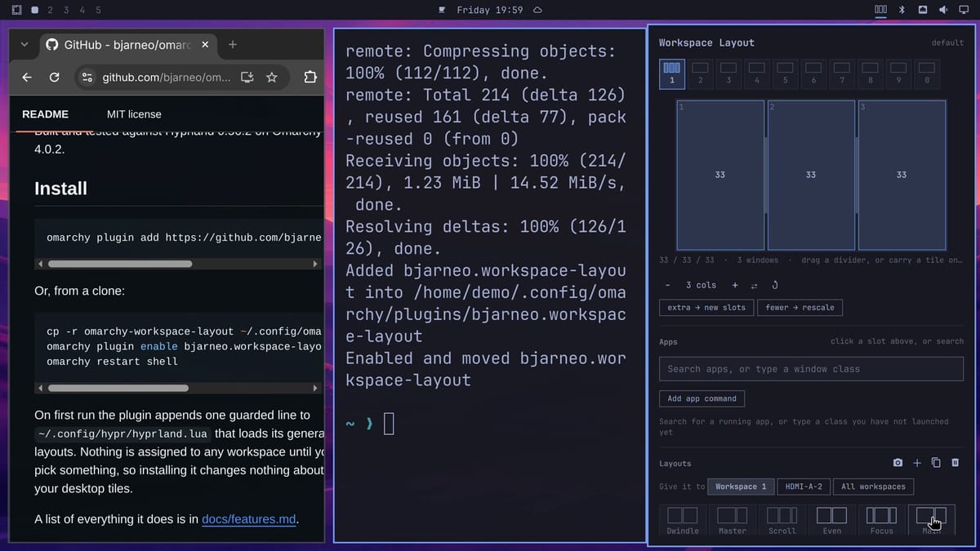Select the GitHub - bjarneo/omarchy browser tab
Image resolution: width=980 pixels, height=551 pixels.
click(127, 45)
